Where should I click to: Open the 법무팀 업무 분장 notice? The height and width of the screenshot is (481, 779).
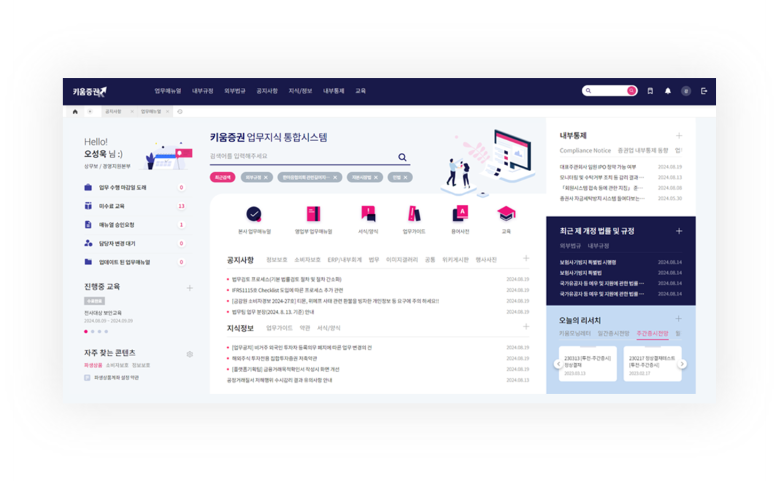point(273,312)
